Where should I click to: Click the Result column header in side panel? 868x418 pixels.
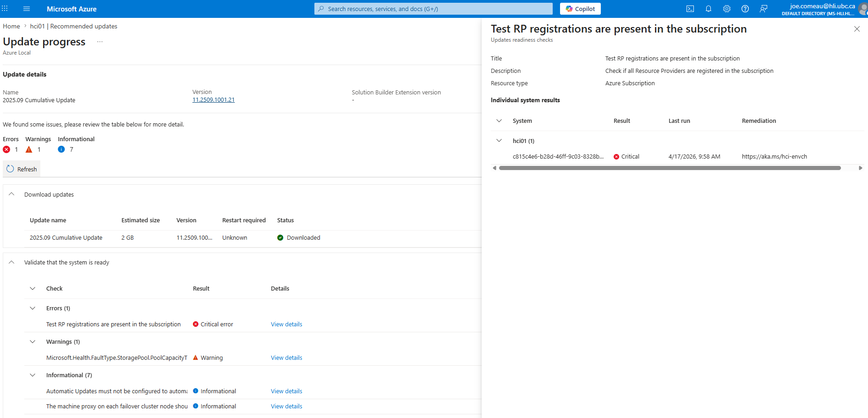click(x=622, y=121)
